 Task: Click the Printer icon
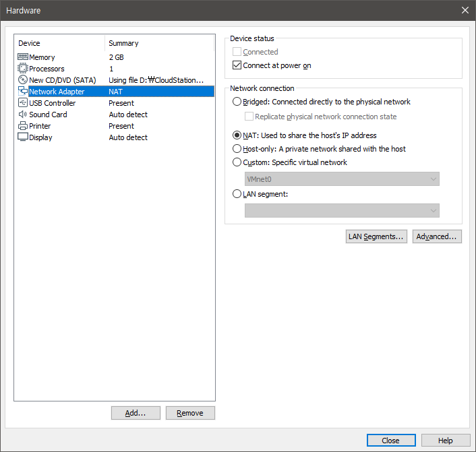coord(23,125)
